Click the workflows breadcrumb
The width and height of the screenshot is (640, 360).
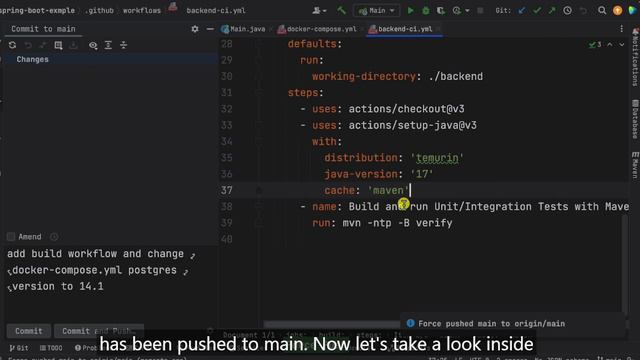click(142, 11)
